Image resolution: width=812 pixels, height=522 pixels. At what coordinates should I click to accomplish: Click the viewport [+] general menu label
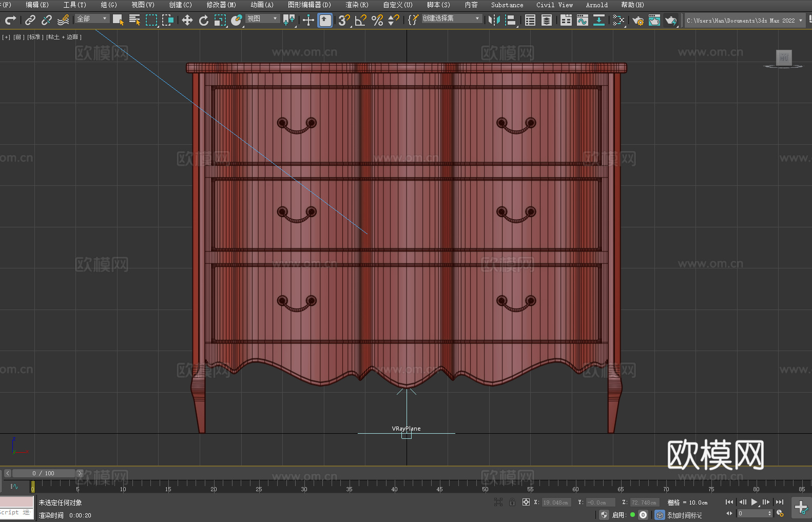(6, 37)
